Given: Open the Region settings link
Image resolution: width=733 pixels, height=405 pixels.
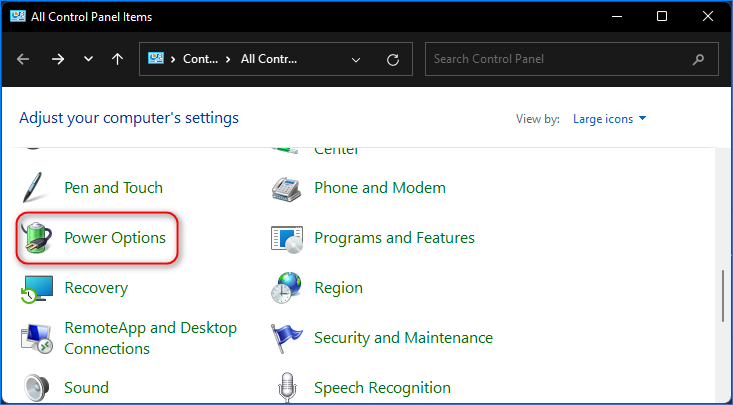Looking at the screenshot, I should point(338,288).
